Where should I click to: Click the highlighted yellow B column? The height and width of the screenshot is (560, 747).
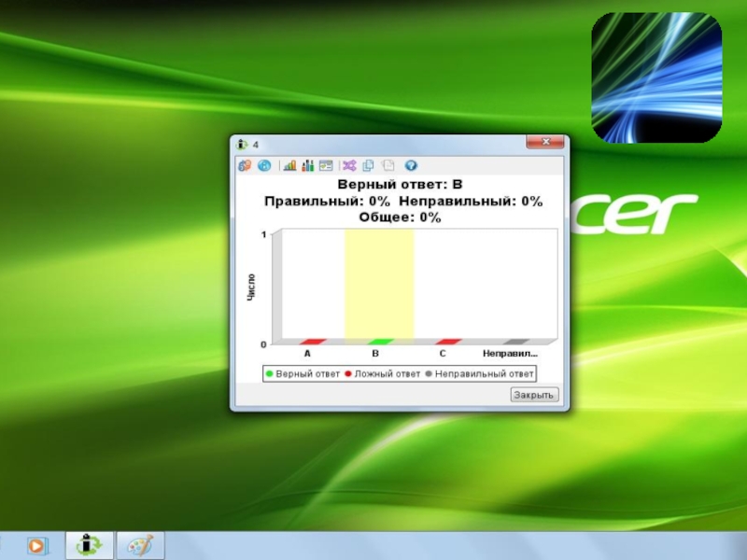tap(379, 285)
